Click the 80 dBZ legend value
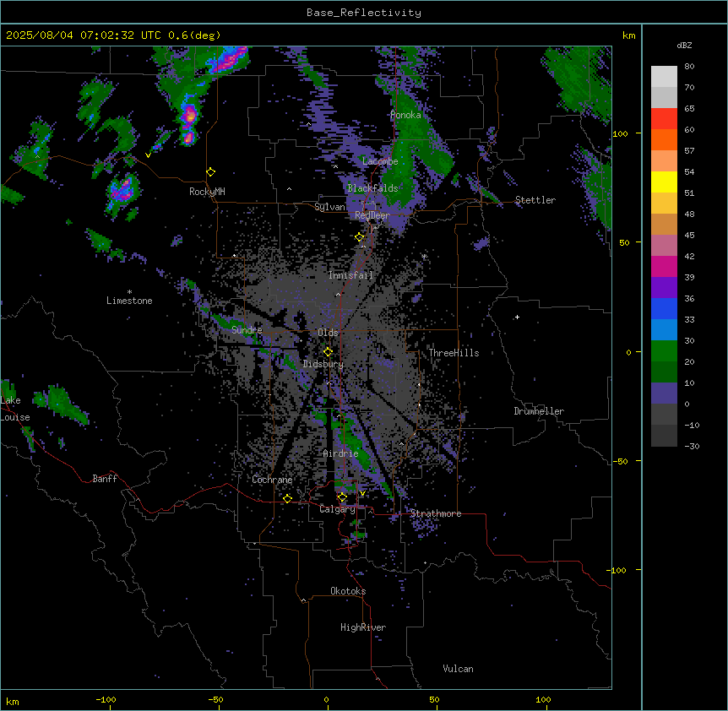 689,67
